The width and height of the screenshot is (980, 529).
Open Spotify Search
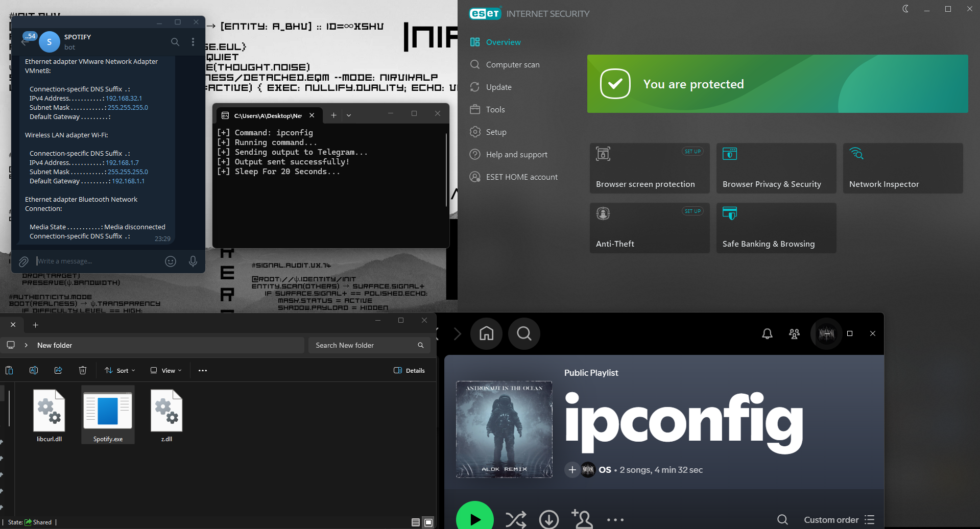pyautogui.click(x=524, y=333)
